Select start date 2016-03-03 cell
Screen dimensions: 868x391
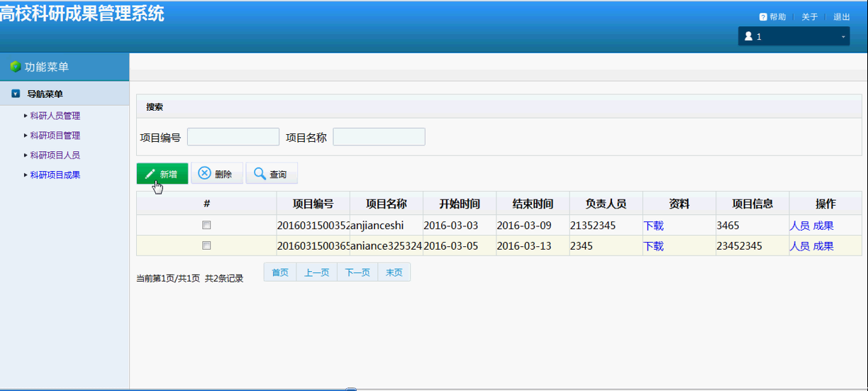460,226
